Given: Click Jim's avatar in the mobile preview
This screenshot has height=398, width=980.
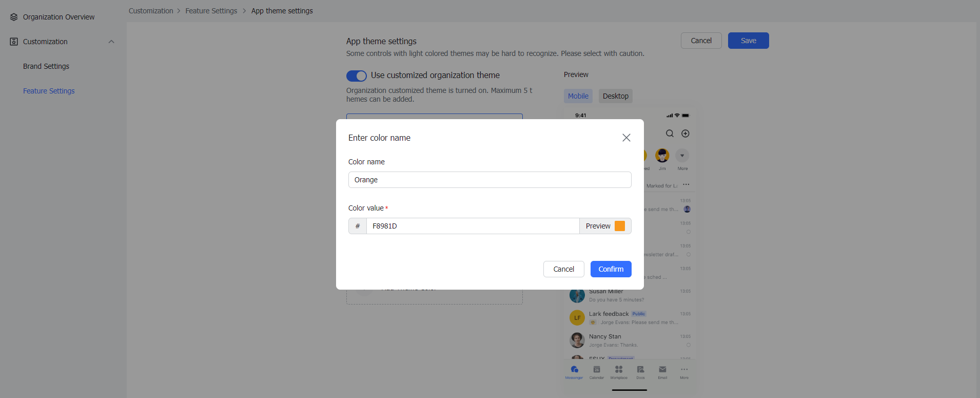Looking at the screenshot, I should click(x=662, y=155).
